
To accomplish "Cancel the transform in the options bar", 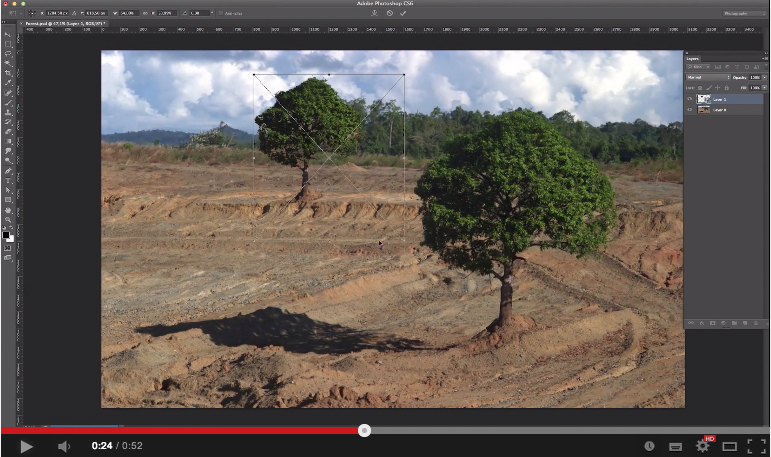I will 389,13.
